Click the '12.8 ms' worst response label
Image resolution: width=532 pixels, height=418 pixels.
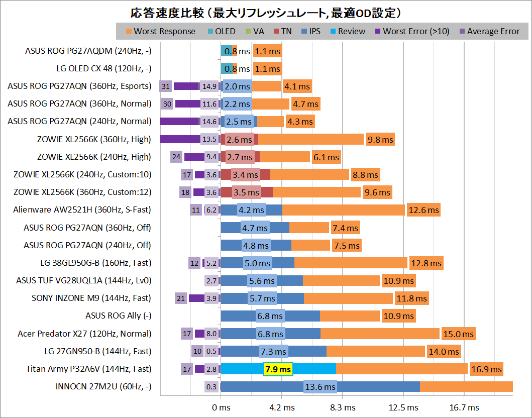(x=427, y=263)
